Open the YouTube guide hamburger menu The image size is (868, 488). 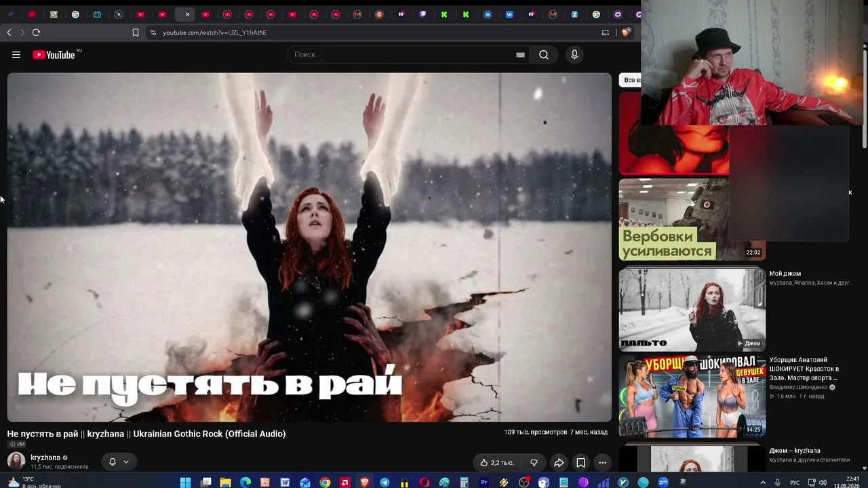(x=16, y=55)
